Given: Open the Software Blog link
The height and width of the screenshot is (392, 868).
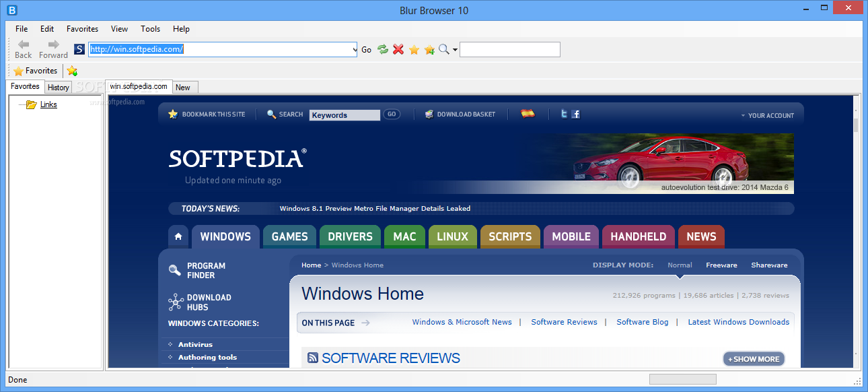Looking at the screenshot, I should click(643, 322).
